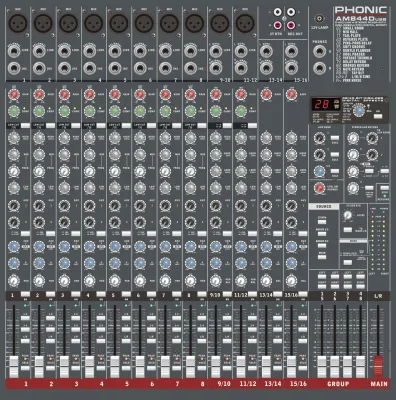Adjust the blue EFX send master knob
The image size is (396, 400).
[x=319, y=171]
